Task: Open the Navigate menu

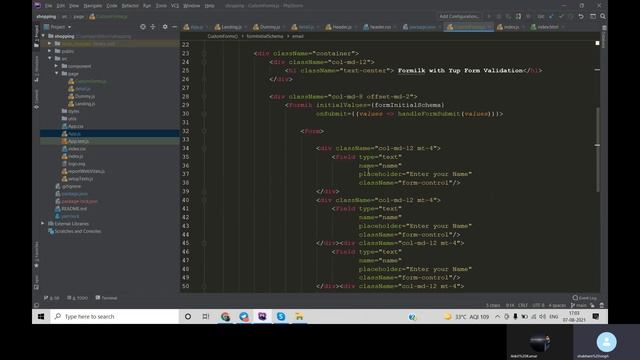Action: pos(93,6)
